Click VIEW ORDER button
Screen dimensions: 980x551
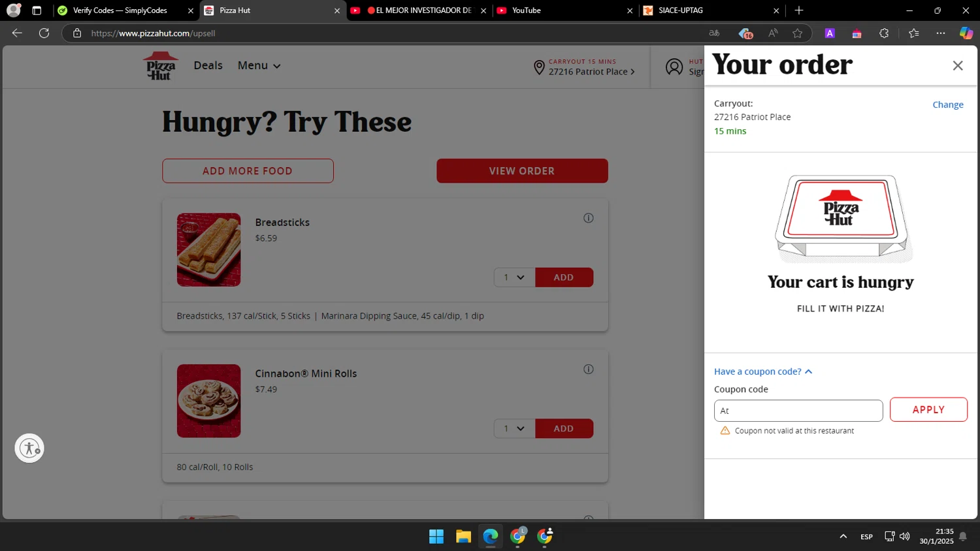click(522, 171)
